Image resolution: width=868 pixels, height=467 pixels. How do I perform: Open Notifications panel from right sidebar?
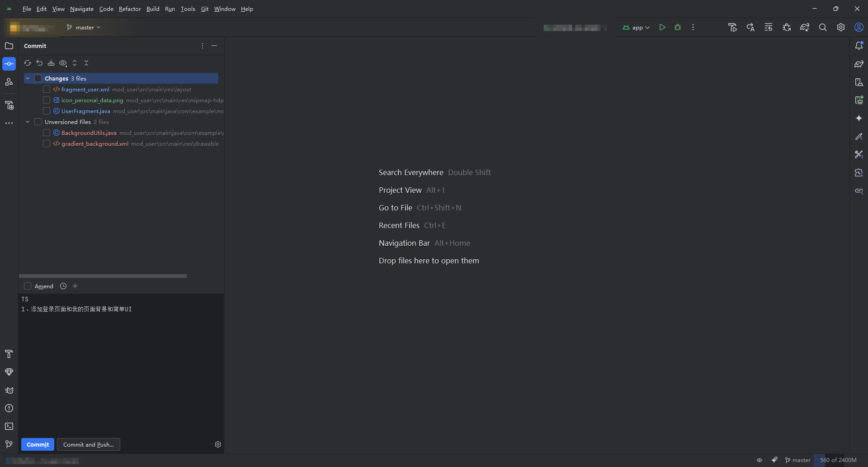[859, 45]
